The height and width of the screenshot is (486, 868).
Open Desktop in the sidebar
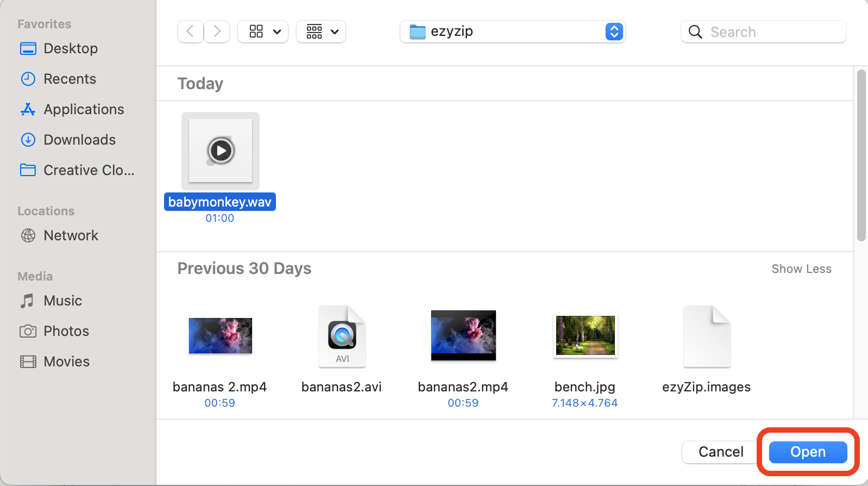pos(70,48)
